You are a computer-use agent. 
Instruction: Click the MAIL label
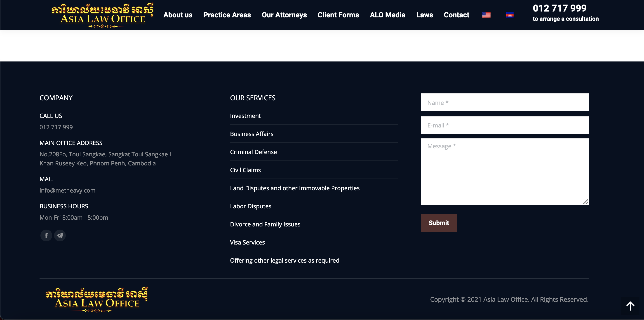pyautogui.click(x=46, y=179)
